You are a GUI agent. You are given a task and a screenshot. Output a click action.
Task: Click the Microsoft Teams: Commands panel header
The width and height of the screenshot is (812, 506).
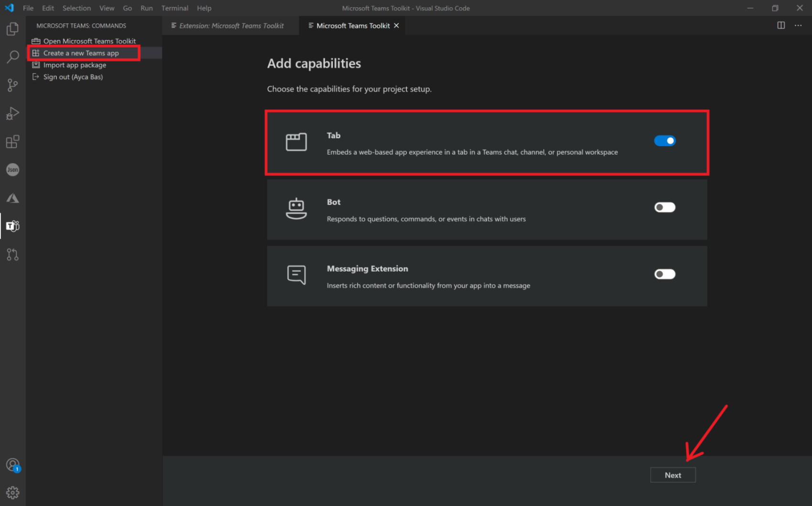(x=81, y=26)
